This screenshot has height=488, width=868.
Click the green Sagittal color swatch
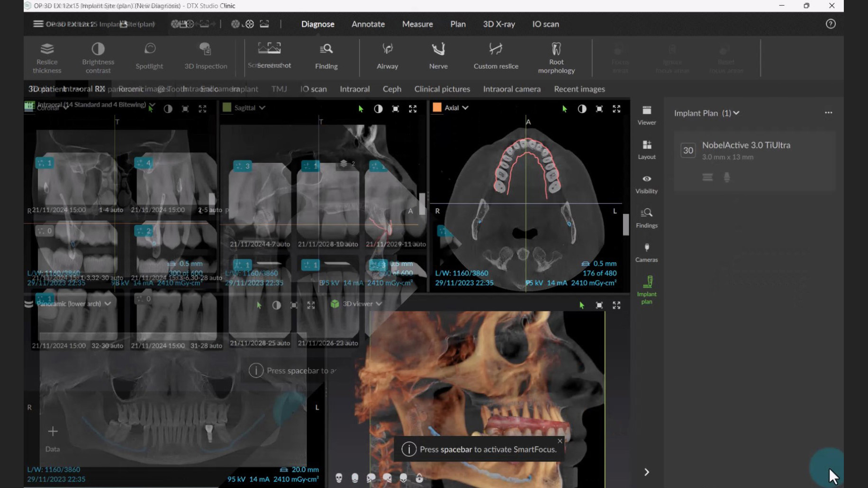click(x=227, y=107)
